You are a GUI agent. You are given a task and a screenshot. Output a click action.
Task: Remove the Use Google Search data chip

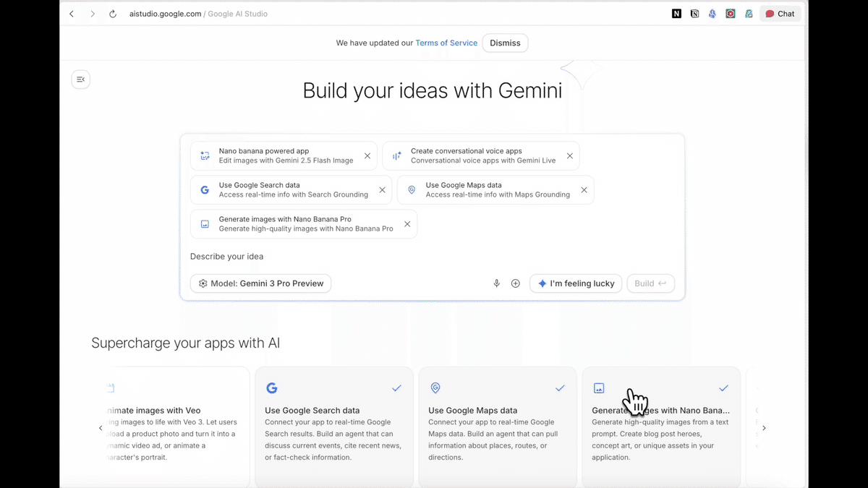click(x=382, y=190)
